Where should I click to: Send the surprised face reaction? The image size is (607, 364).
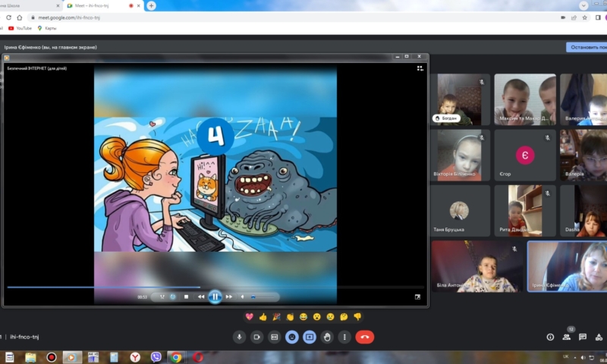317,317
